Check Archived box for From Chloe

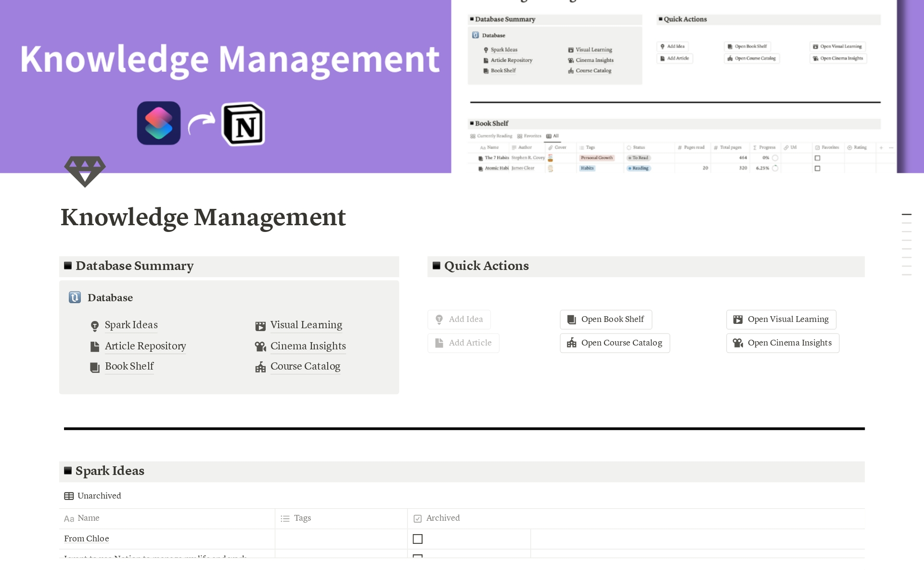(x=418, y=539)
